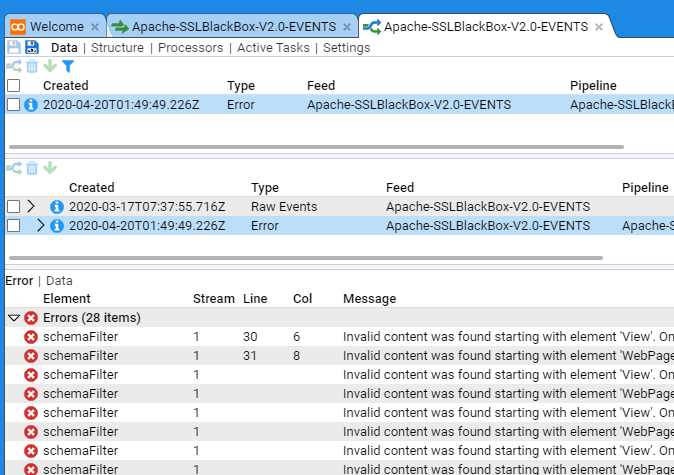Click the info icon beside Raw Events row
This screenshot has height=475, width=674.
coord(57,207)
